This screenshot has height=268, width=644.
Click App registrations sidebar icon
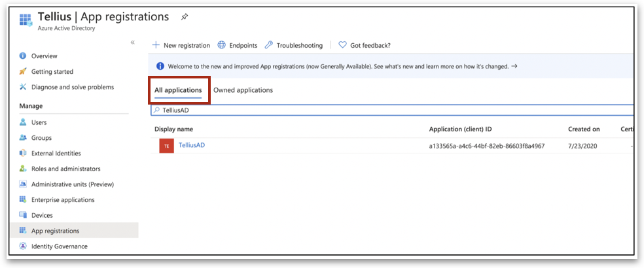(23, 231)
